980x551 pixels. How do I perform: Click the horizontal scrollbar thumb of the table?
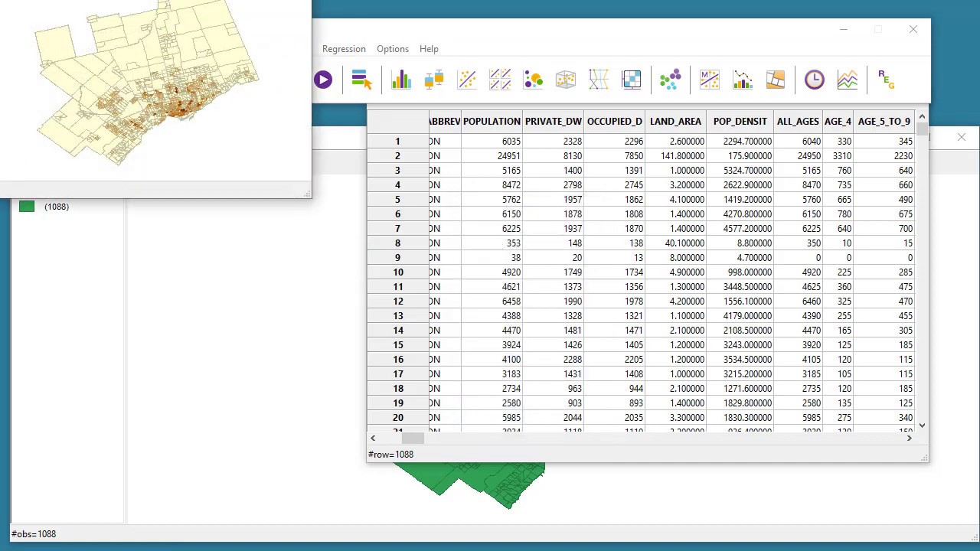click(x=413, y=438)
